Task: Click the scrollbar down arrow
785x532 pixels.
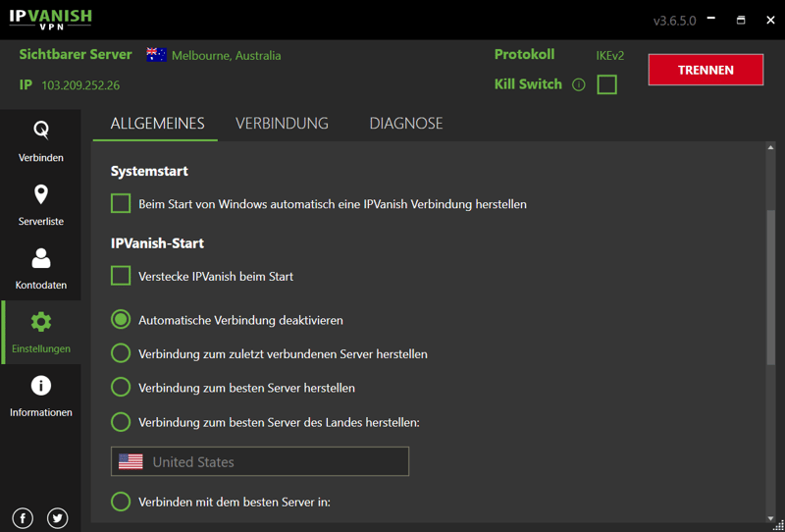Action: click(770, 518)
